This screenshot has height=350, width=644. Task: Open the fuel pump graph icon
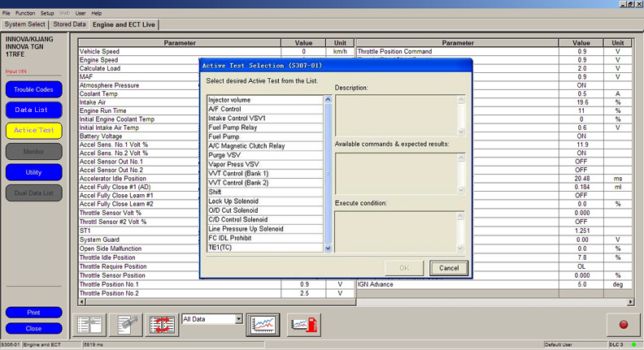[304, 325]
